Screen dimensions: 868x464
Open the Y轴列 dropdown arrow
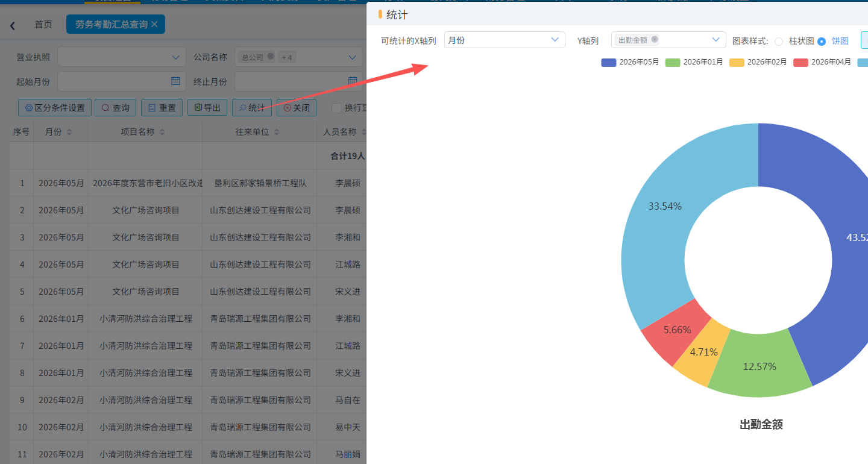(x=716, y=40)
